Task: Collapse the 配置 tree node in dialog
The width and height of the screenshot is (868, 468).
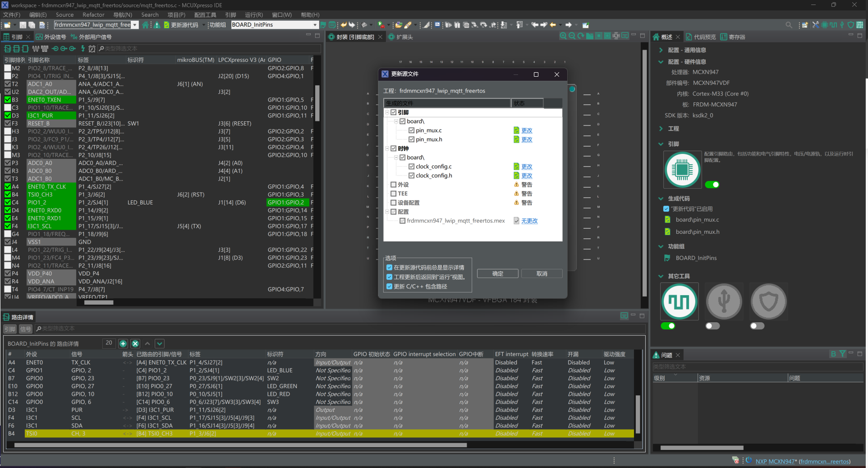Action: 387,212
